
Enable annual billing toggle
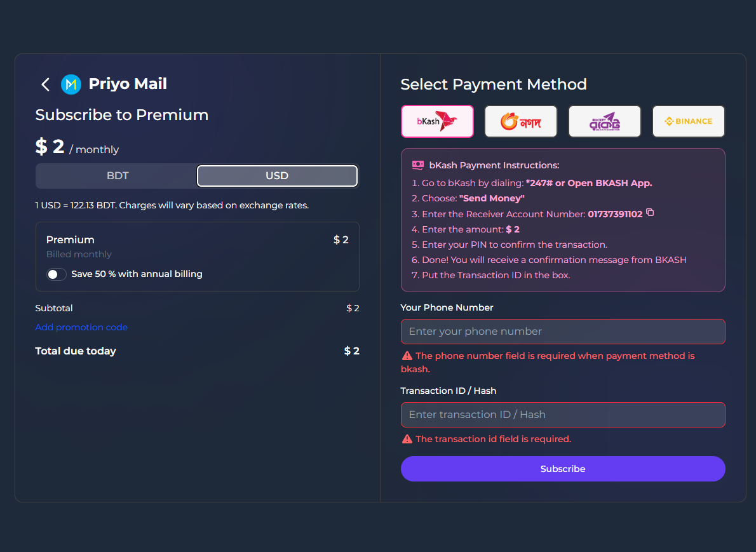click(57, 274)
